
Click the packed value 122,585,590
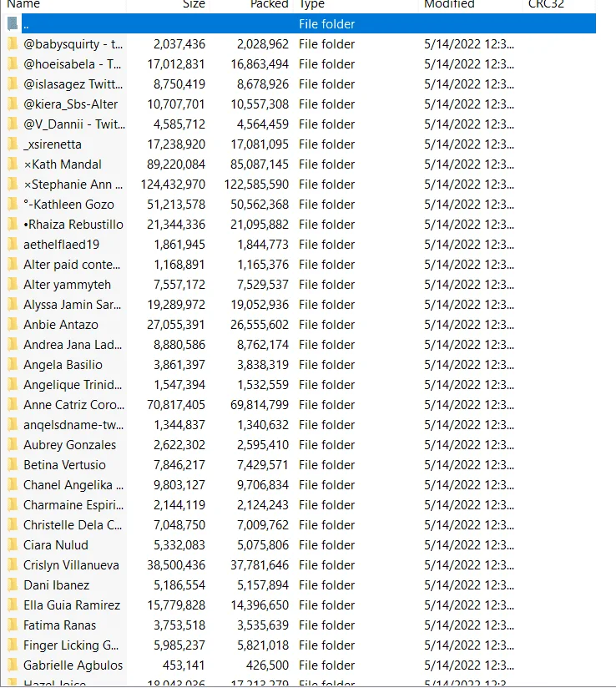pos(257,185)
